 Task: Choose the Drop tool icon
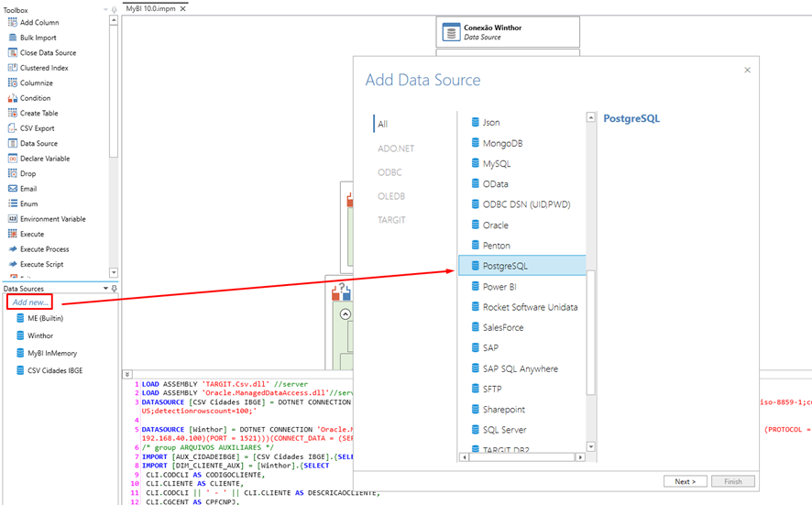tap(13, 173)
